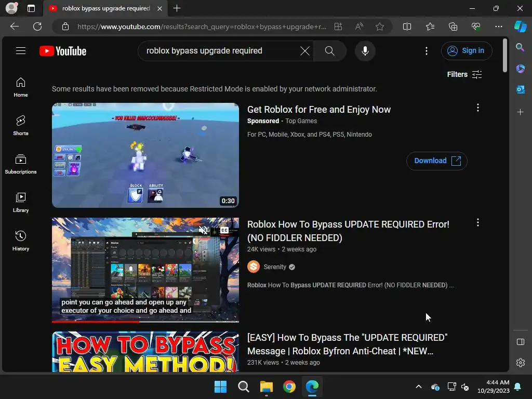Open Edge Settings and more menu
Viewport: 532px width, 399px height.
point(499,26)
